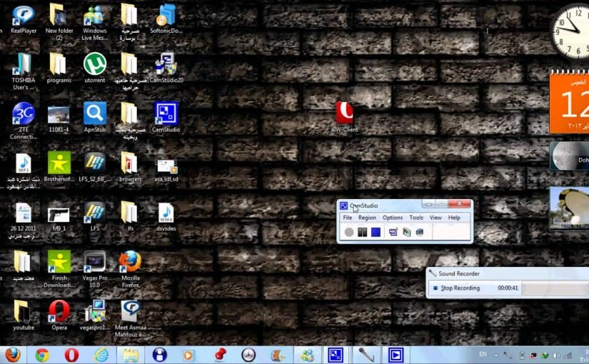Open the Region menu in CamStudio
The height and width of the screenshot is (364, 589).
(367, 218)
